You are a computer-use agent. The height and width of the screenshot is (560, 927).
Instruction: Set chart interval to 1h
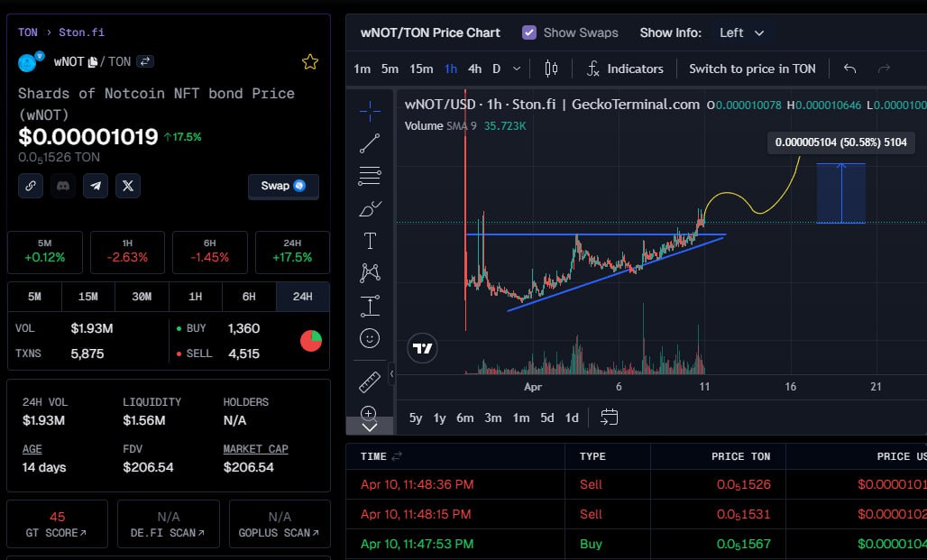(451, 69)
